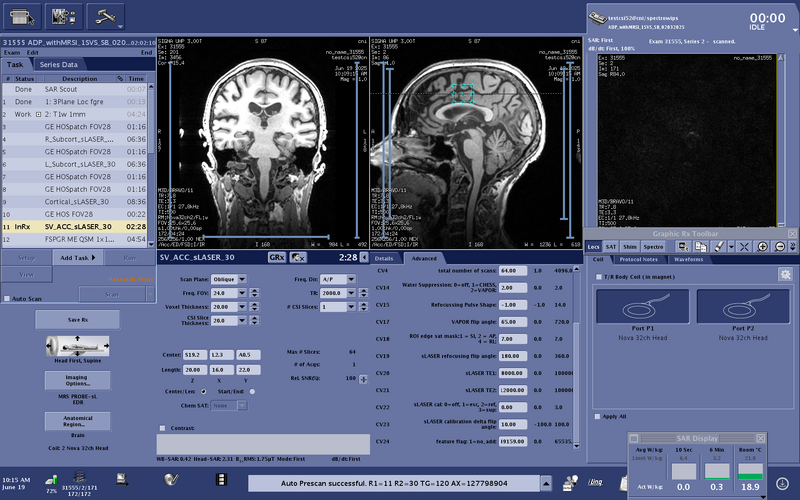Click the Rel. SNR plus icon
The width and height of the screenshot is (800, 500).
[x=363, y=379]
